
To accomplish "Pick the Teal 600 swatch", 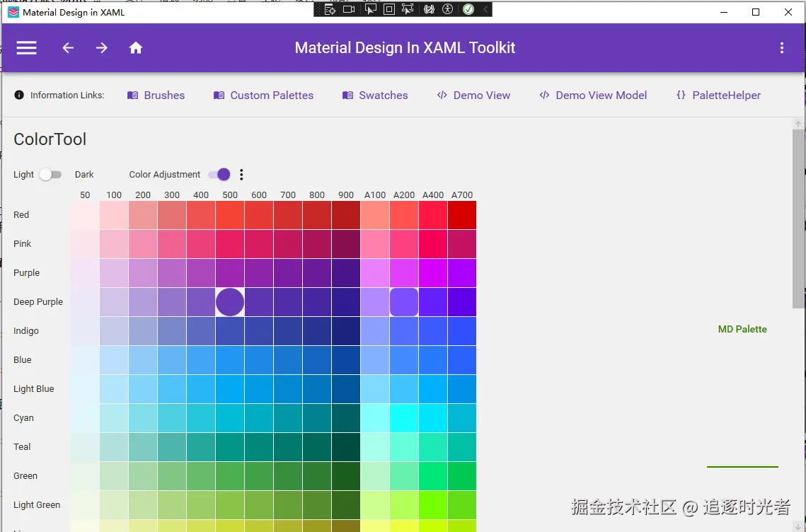I will point(259,447).
